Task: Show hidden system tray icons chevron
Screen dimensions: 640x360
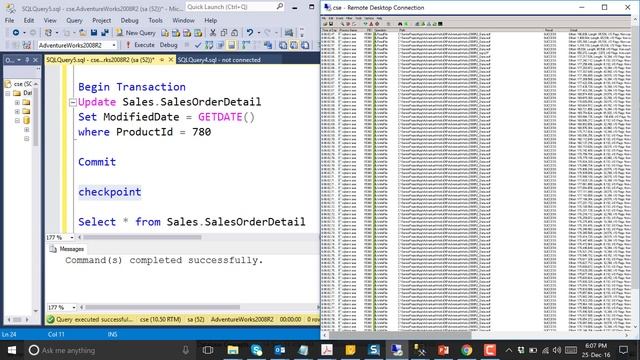Action: tap(509, 350)
